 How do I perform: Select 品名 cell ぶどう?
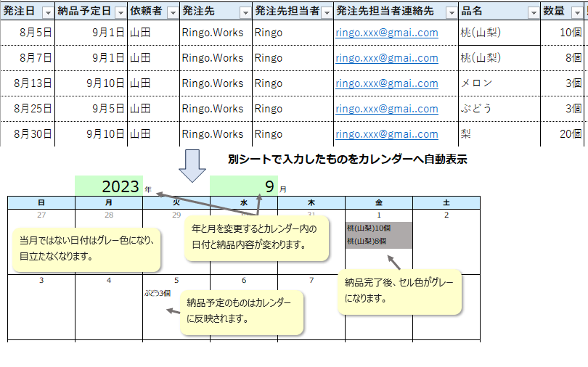(x=499, y=109)
